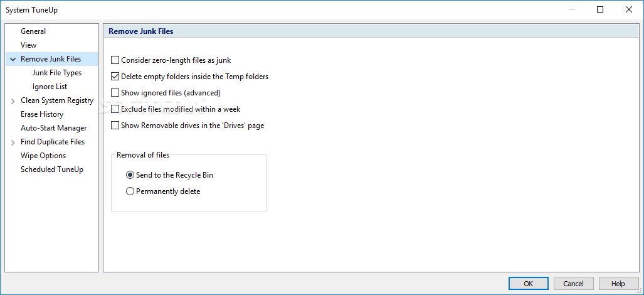Expand the Find Duplicate Files node
This screenshot has width=644, height=295.
tap(13, 142)
